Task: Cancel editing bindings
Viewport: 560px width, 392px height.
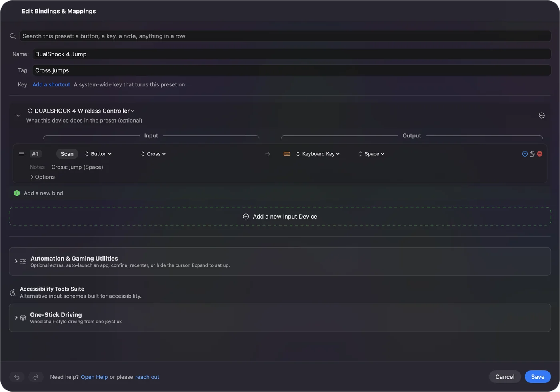Action: pyautogui.click(x=505, y=377)
